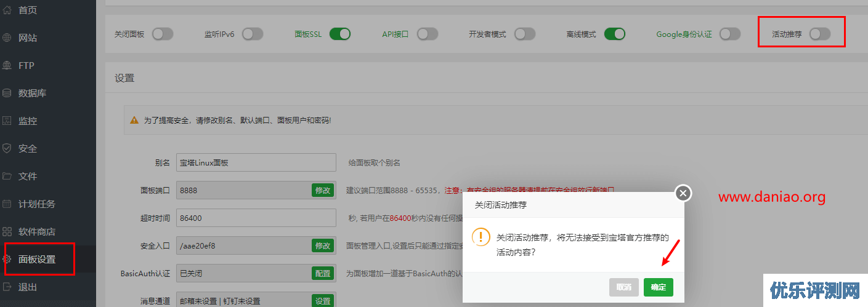The image size is (868, 307).
Task: Toggle the API接口 switch
Action: 428,34
